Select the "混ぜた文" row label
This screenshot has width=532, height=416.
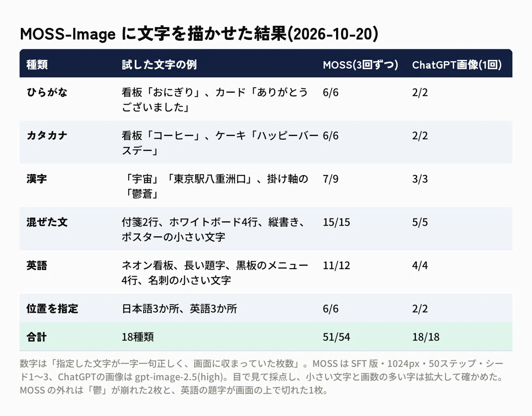click(47, 222)
